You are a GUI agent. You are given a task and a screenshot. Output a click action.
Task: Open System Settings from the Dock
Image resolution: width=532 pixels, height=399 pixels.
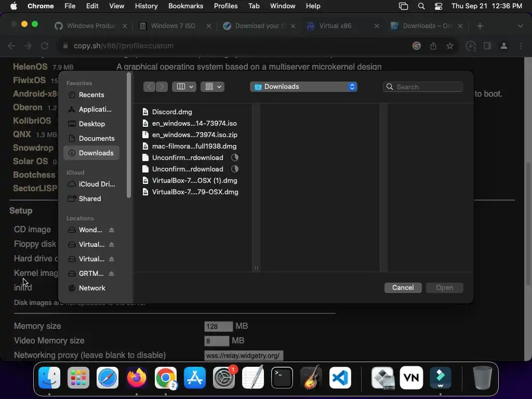pyautogui.click(x=224, y=378)
